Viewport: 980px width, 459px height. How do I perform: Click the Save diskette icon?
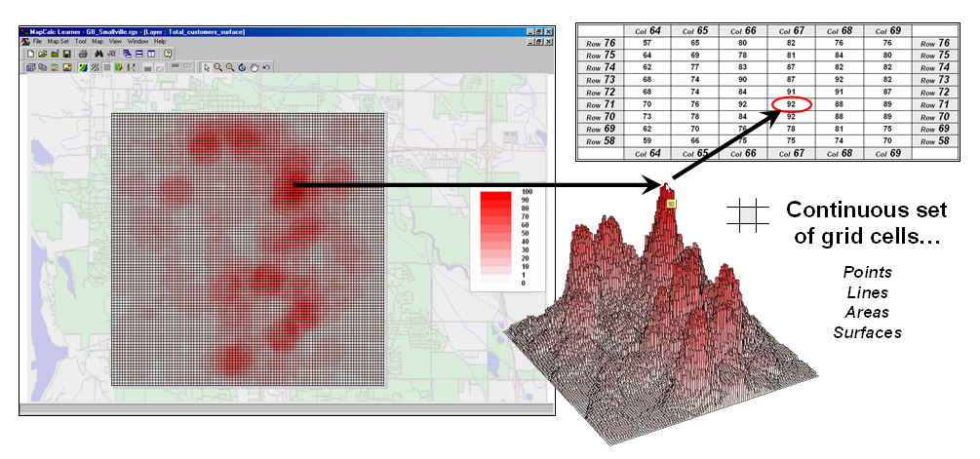pos(67,54)
